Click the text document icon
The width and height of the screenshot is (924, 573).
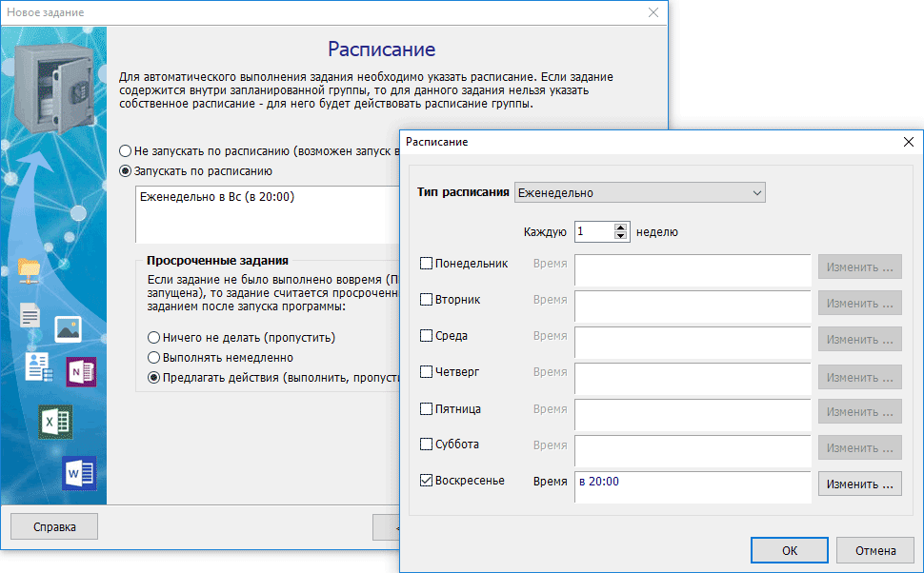click(x=30, y=315)
